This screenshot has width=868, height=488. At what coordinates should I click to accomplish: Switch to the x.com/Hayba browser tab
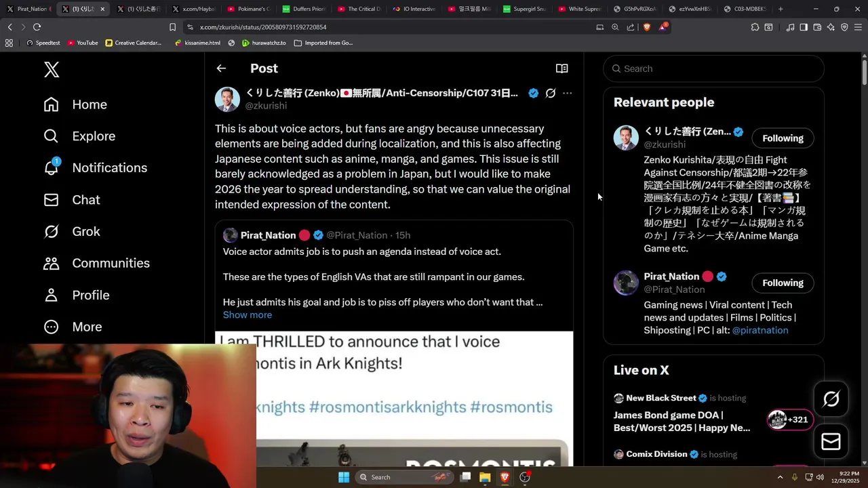point(193,9)
